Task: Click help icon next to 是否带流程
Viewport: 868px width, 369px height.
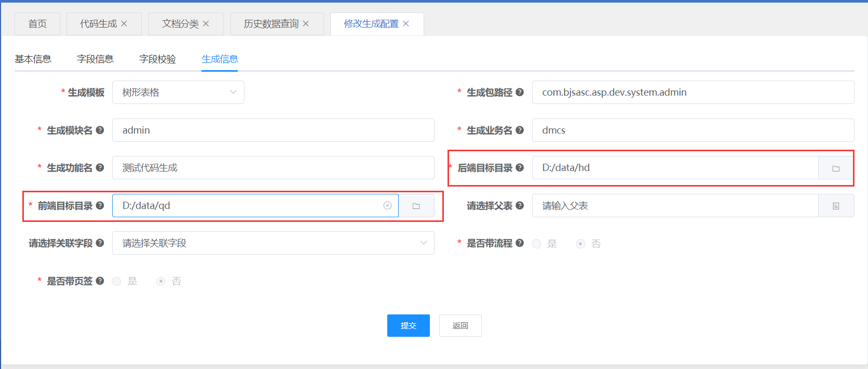Action: pyautogui.click(x=520, y=243)
